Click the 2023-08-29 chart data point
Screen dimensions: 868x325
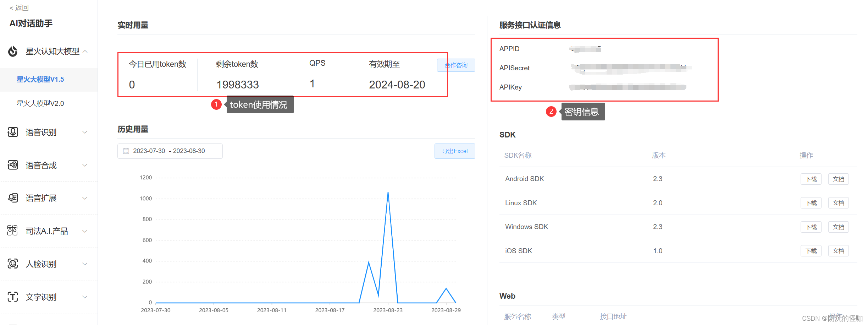(446, 288)
